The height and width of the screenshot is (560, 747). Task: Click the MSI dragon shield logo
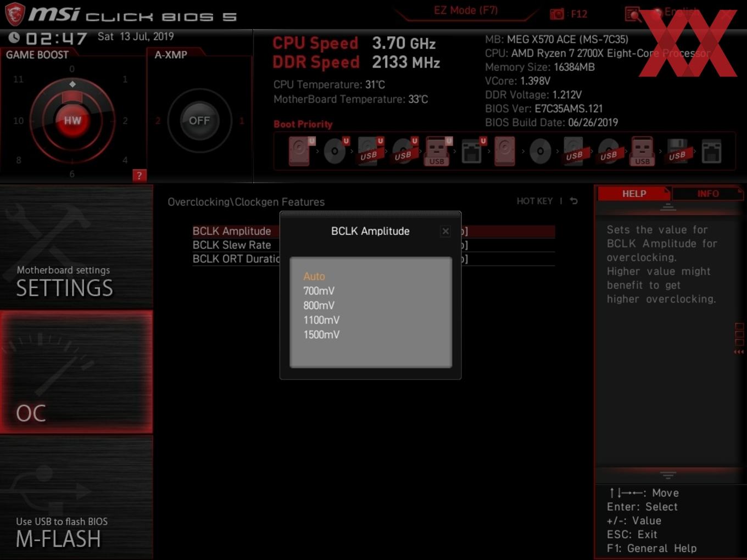[x=15, y=14]
